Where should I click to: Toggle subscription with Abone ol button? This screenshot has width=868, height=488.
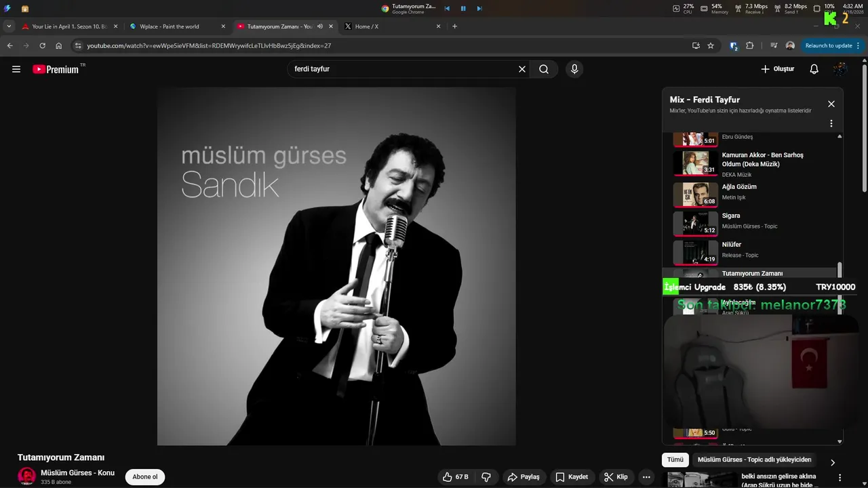[144, 477]
